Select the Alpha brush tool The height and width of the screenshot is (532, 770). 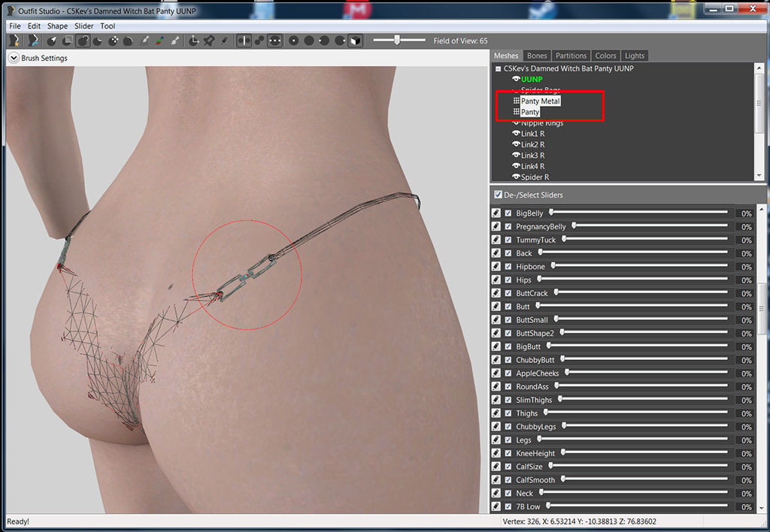pos(175,41)
